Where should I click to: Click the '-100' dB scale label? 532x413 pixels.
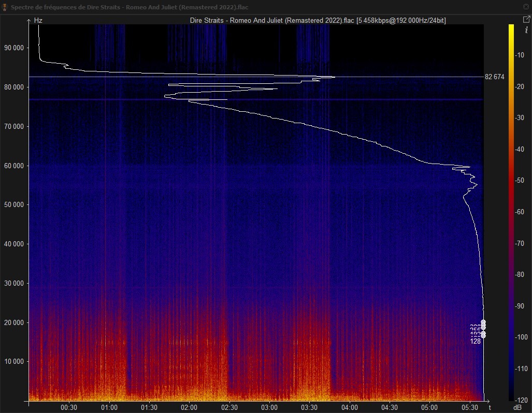(x=522, y=337)
